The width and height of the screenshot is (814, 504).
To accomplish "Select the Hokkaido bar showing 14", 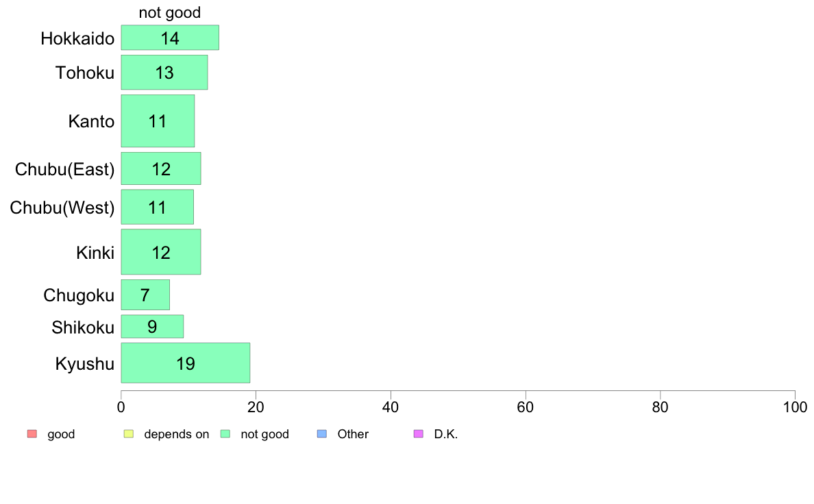I will click(171, 38).
